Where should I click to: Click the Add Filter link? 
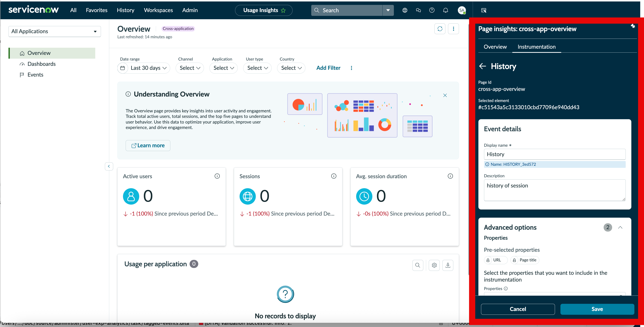point(328,68)
